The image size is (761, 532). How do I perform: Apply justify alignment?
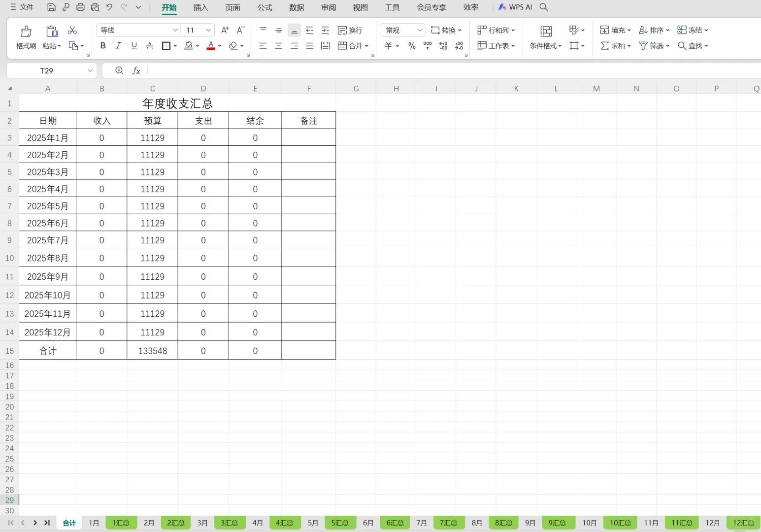[310, 46]
